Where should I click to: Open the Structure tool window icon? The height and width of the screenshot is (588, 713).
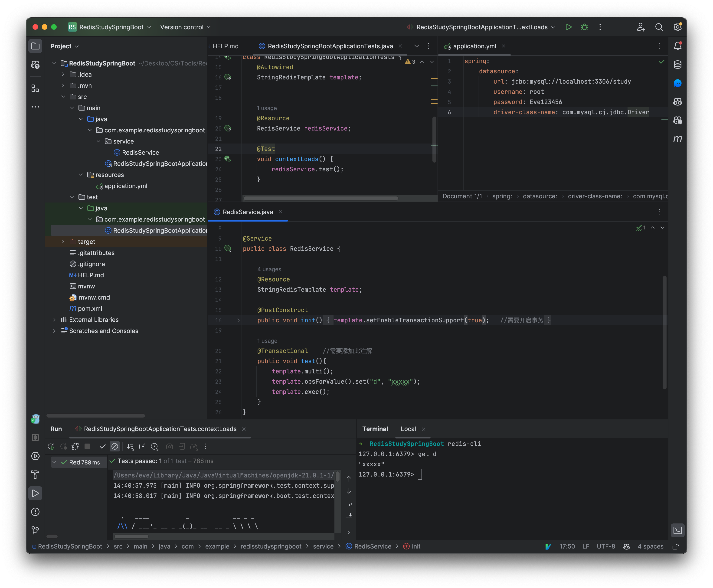point(35,88)
